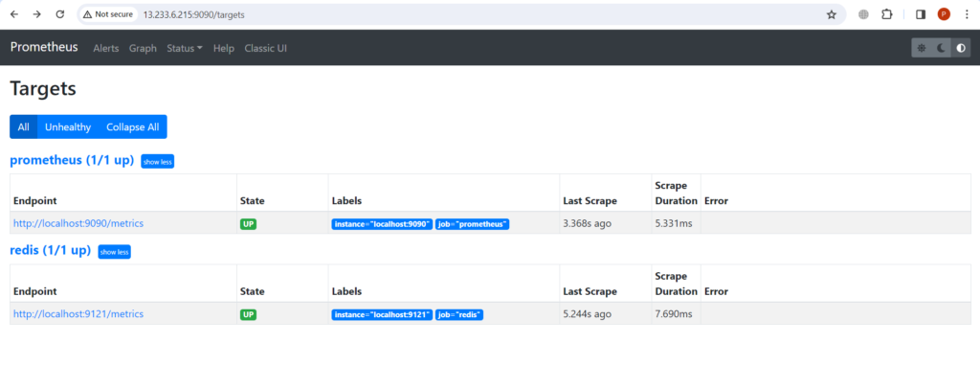Click the 3.368s ago last scrape value

tap(587, 223)
